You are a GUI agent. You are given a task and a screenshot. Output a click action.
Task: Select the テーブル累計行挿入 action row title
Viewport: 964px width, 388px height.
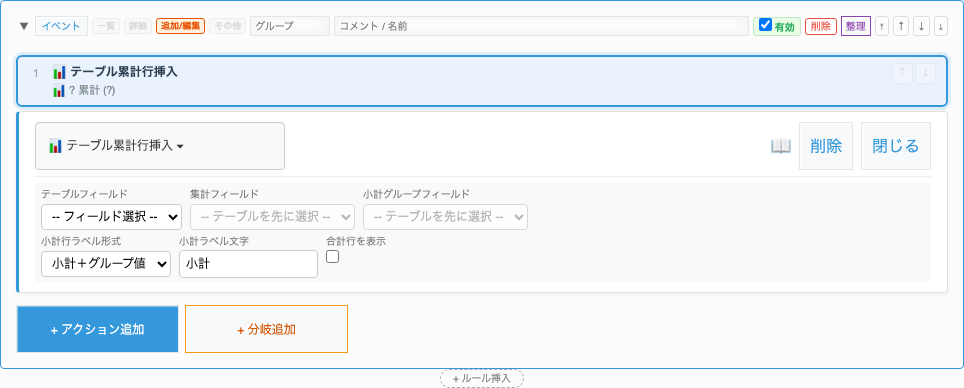tap(124, 71)
